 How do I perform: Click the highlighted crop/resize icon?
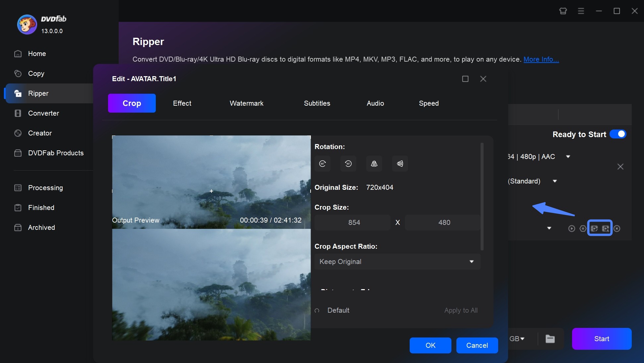pyautogui.click(x=594, y=228)
